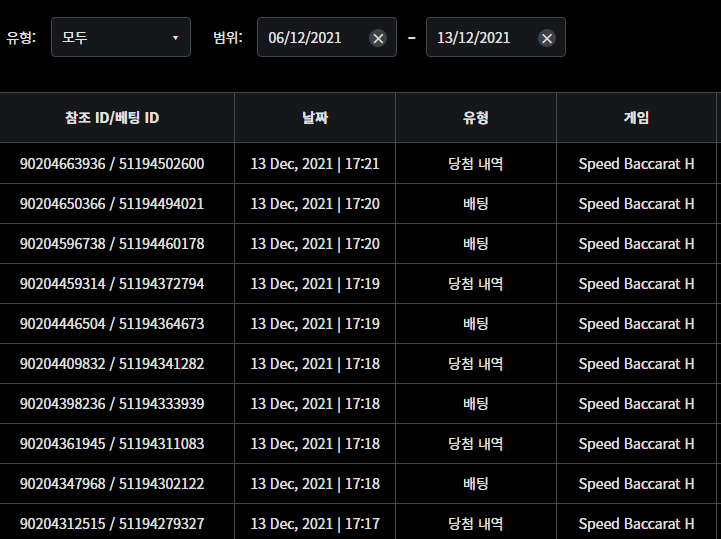
Task: Click Speed Baccarat H in row 90204663936
Action: coord(636,164)
